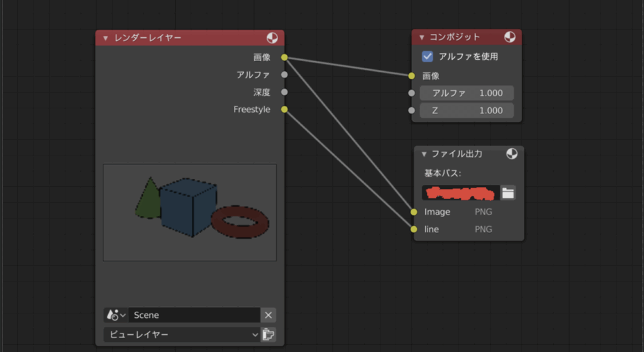The image size is (644, 352).
Task: Click the rendered preview thumbnail
Action: pyautogui.click(x=189, y=212)
